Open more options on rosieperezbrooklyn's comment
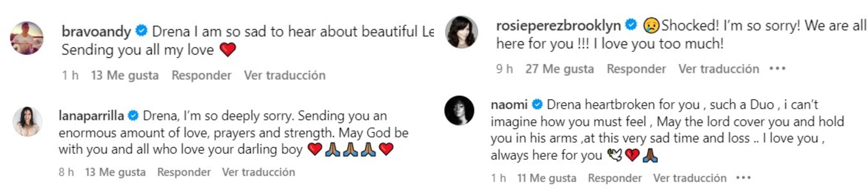868x189 pixels. [777, 69]
